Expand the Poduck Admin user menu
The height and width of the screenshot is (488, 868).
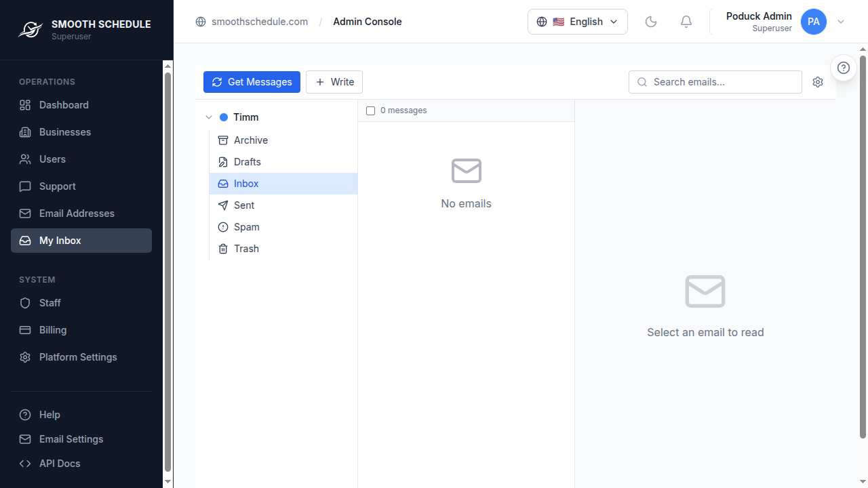[x=841, y=22]
